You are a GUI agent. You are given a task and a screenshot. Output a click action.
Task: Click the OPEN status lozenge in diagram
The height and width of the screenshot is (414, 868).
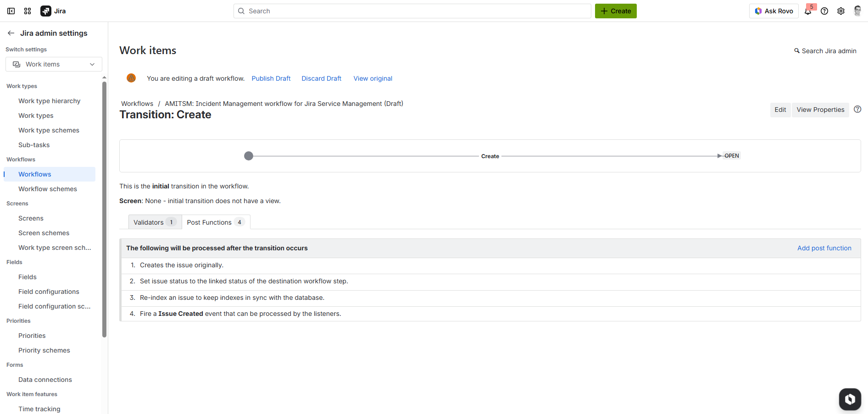click(732, 156)
